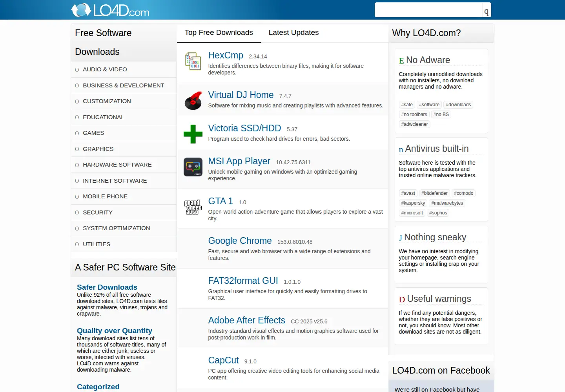Viewport: 565px width, 392px height.
Task: Click the search magnifier button
Action: click(x=487, y=10)
